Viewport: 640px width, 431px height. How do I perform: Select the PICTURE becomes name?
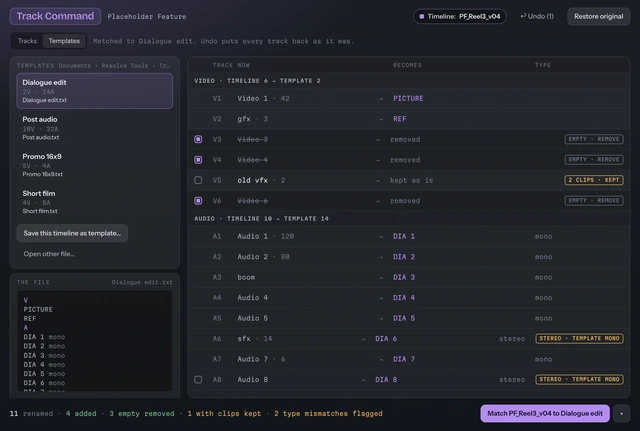(x=408, y=98)
